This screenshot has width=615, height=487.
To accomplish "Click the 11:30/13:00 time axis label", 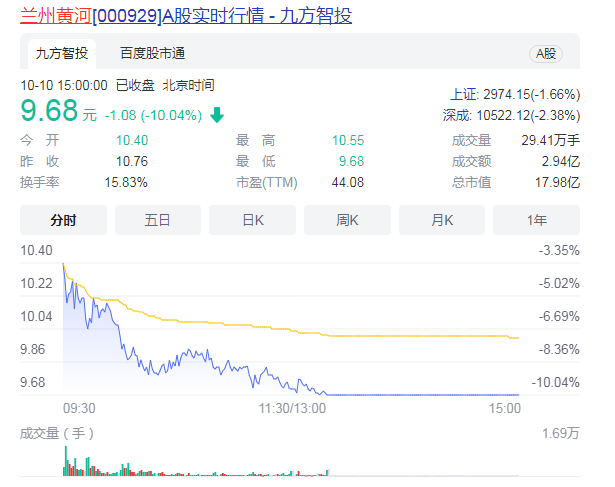I will (x=293, y=409).
